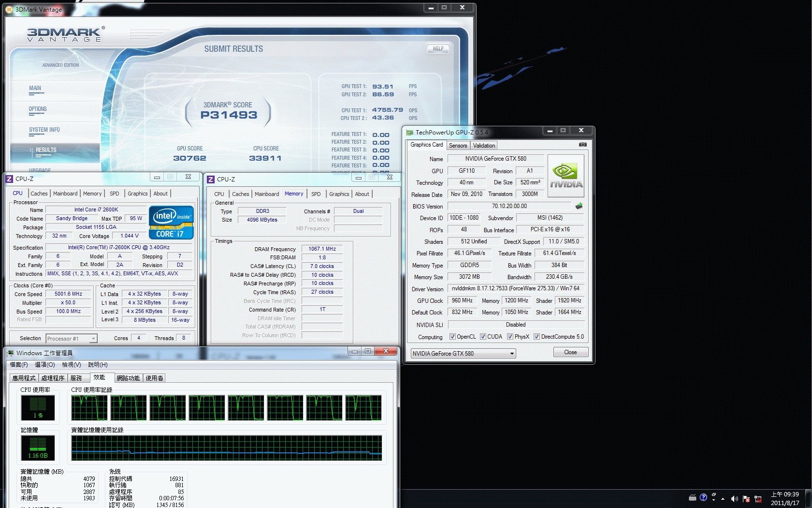Image resolution: width=812 pixels, height=508 pixels.
Task: Click the Task Manager title bar icon
Action: [x=11, y=353]
